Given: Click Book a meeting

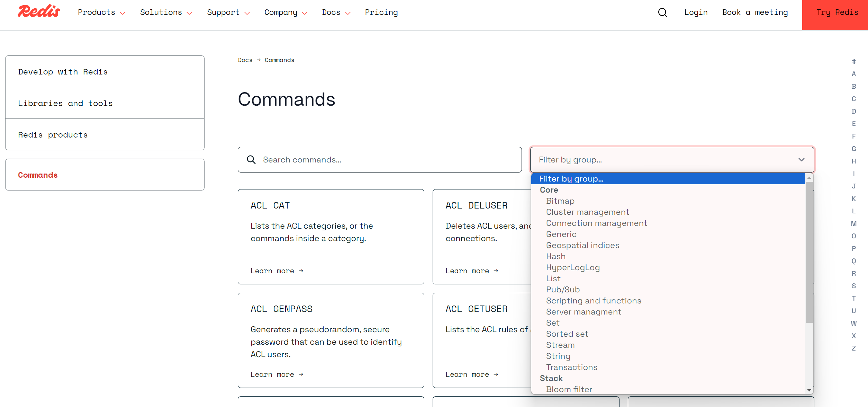Looking at the screenshot, I should (755, 12).
